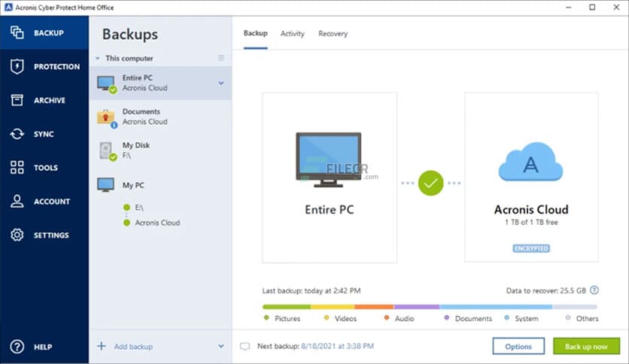The height and width of the screenshot is (364, 629).
Task: Go to the Sync section
Action: 17,134
